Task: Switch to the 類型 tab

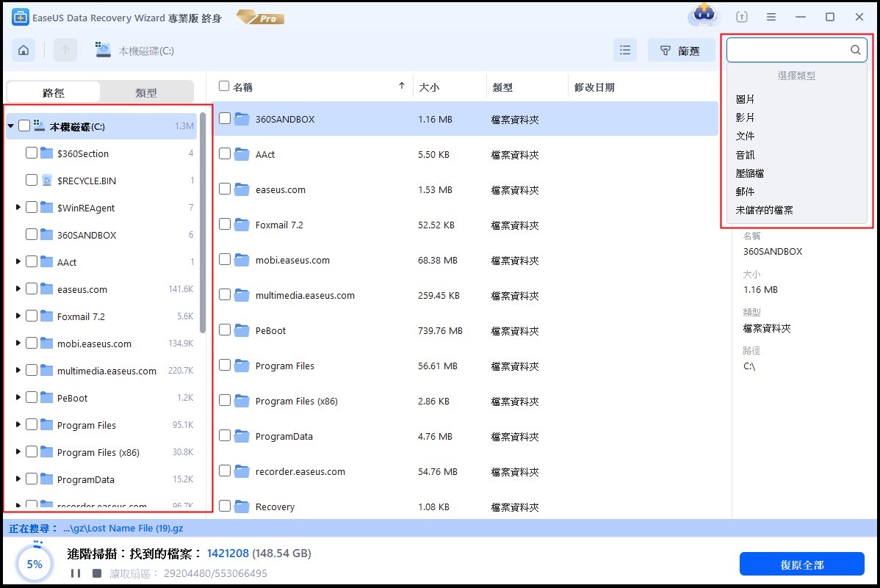Action: point(147,92)
